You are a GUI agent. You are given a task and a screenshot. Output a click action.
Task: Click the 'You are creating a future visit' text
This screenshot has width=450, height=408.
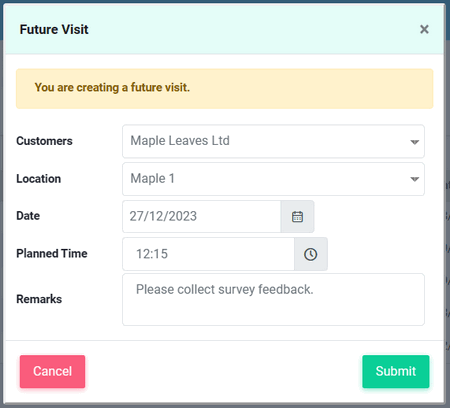(x=112, y=87)
